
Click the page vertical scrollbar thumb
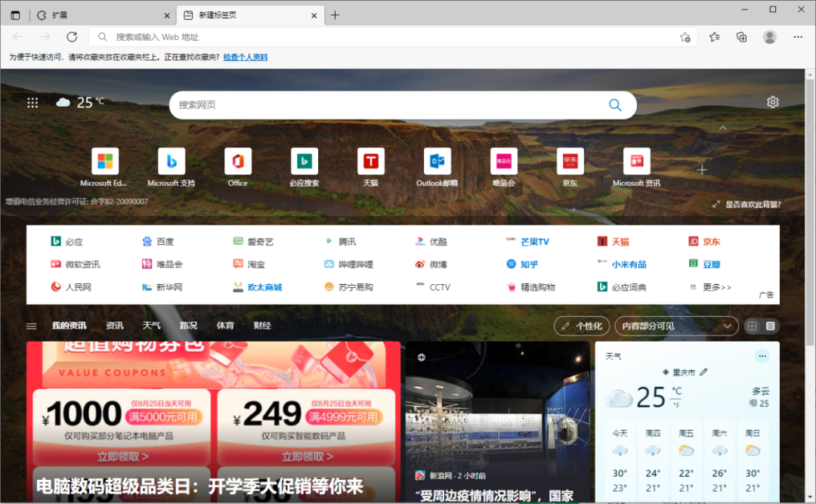pyautogui.click(x=810, y=212)
